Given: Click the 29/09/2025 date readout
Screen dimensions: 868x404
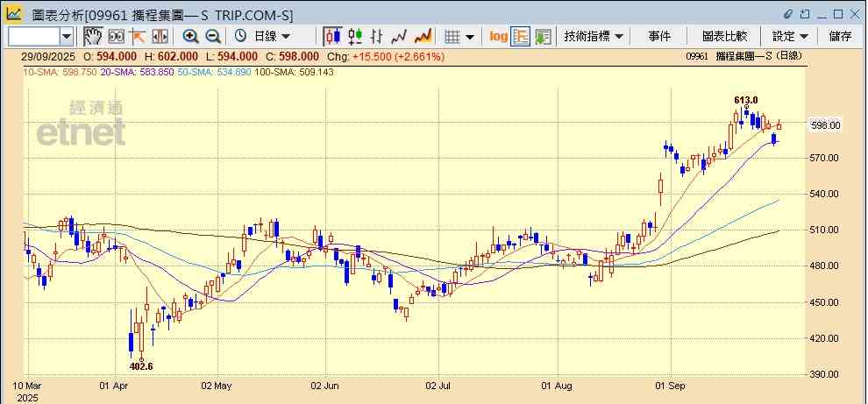Looking at the screenshot, I should (x=50, y=56).
